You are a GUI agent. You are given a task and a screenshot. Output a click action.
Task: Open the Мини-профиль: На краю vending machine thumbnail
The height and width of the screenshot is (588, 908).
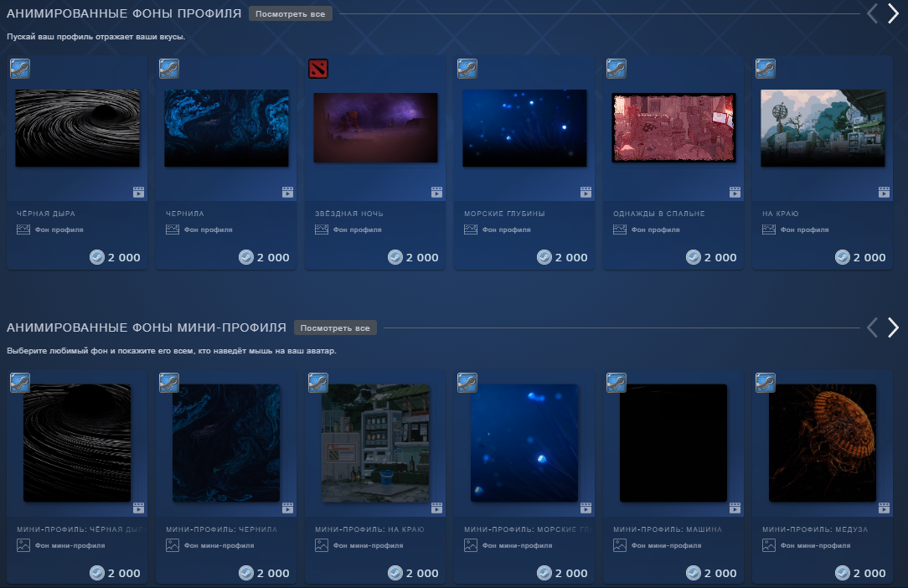[x=375, y=443]
